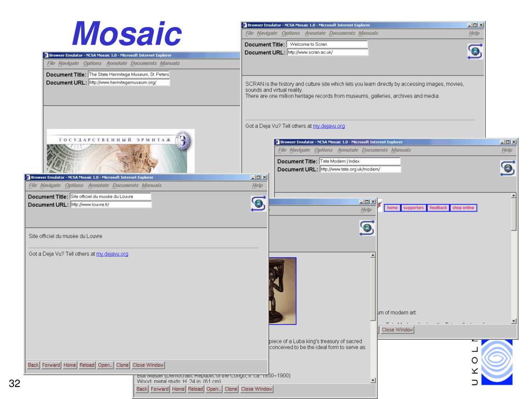Click Back button in bottom Luba window
The height and width of the screenshot is (399, 532).
click(x=142, y=389)
